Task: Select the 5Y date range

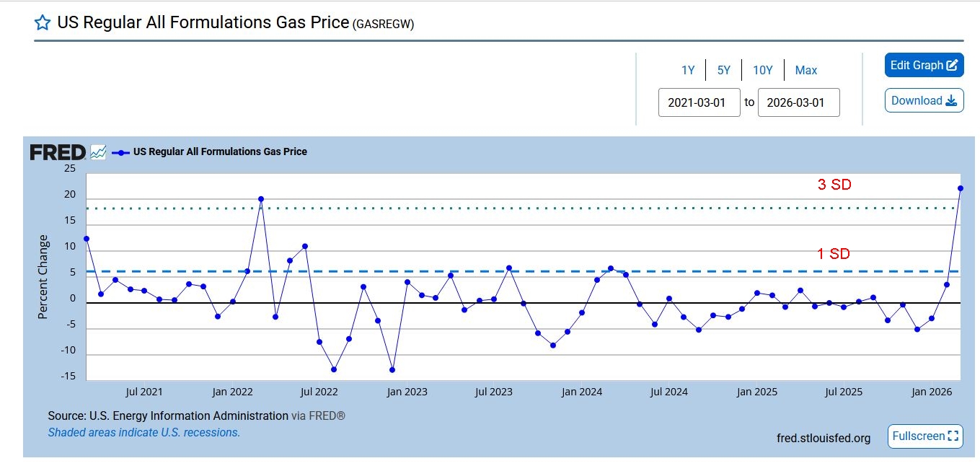Action: click(723, 71)
